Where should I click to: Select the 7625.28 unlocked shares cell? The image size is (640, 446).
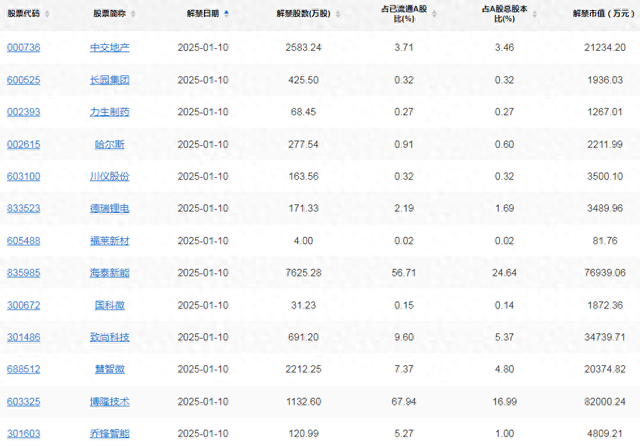click(x=303, y=273)
